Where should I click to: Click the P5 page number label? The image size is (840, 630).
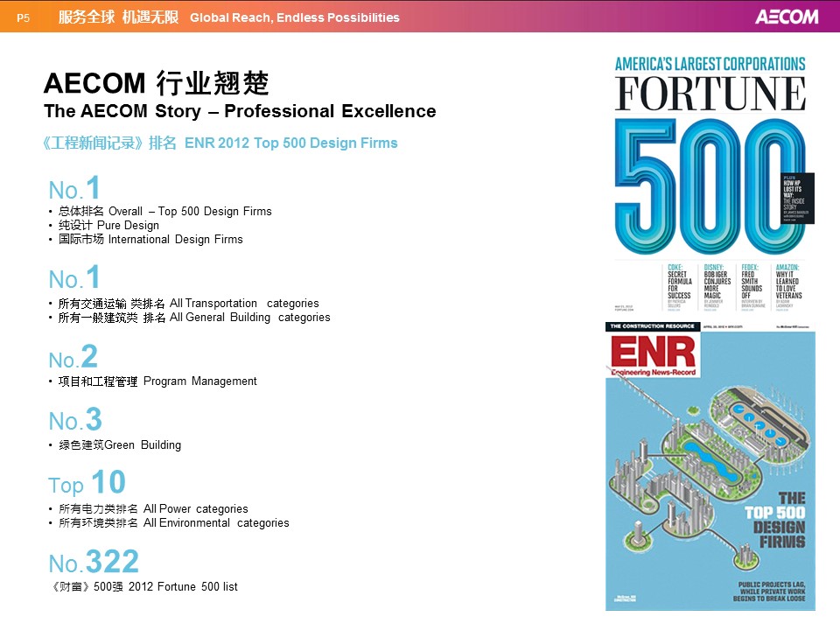(x=24, y=17)
